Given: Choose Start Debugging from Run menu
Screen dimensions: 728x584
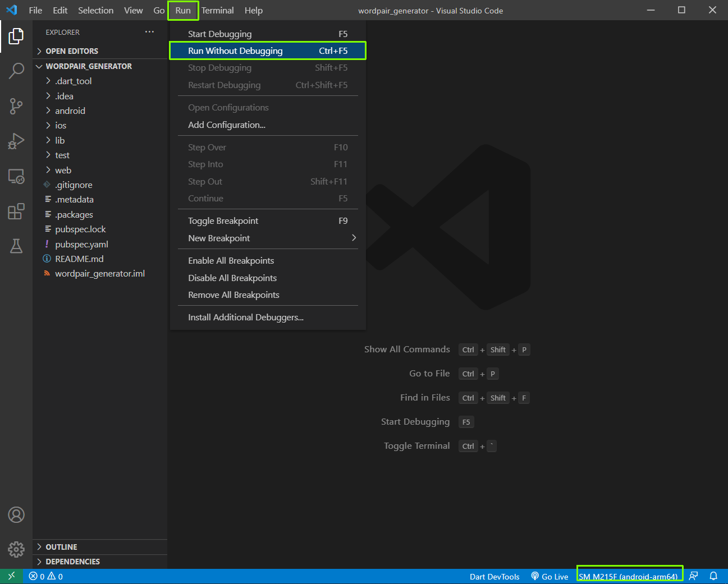Looking at the screenshot, I should (268, 34).
